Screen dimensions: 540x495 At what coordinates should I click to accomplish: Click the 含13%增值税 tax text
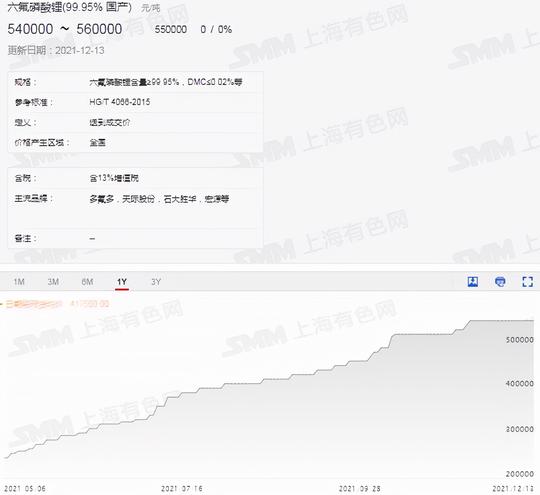click(x=114, y=178)
